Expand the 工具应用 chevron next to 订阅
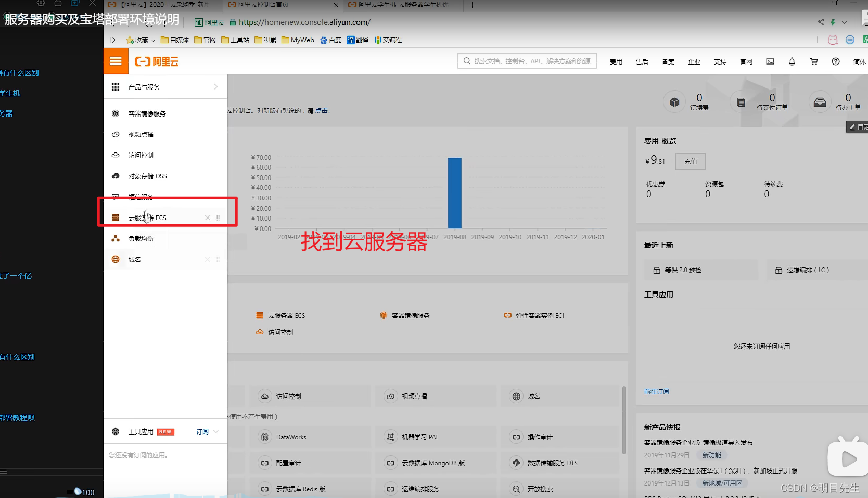This screenshot has width=868, height=498. [216, 431]
